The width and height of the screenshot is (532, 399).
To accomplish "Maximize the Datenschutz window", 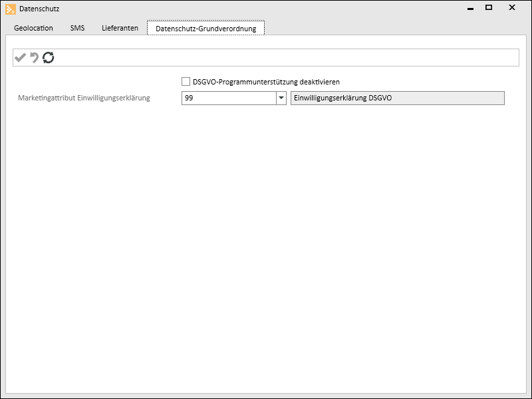I will click(489, 7).
